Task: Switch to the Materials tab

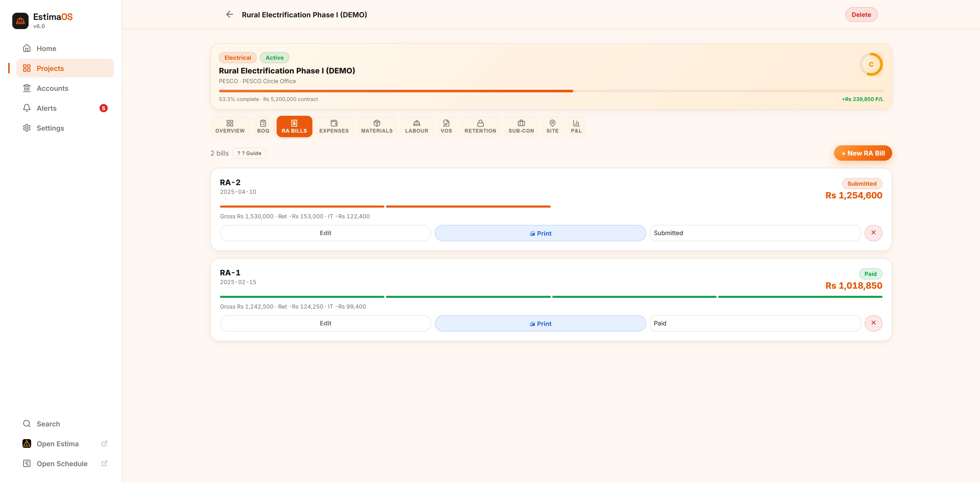Action: click(x=377, y=126)
